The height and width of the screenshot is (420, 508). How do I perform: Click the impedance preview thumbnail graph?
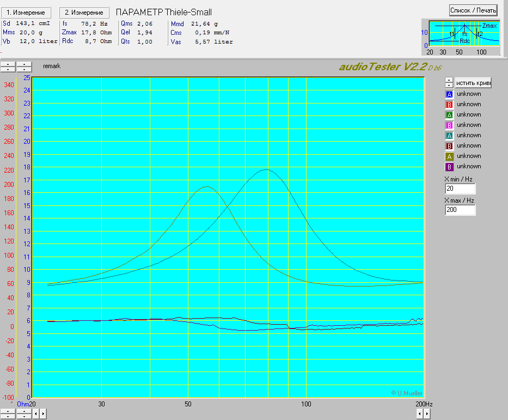coord(464,34)
